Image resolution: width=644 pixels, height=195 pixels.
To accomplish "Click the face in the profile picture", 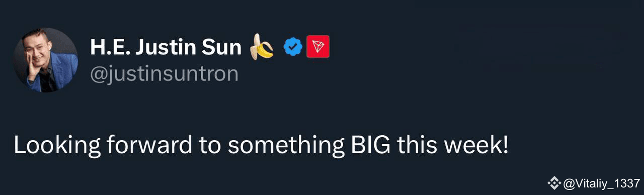I will point(39,49).
